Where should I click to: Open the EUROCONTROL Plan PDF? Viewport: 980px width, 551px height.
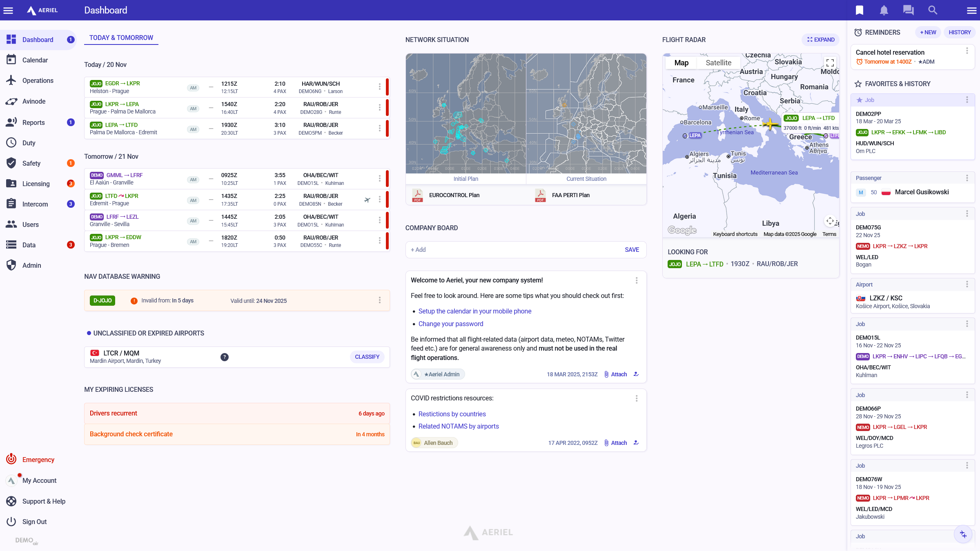pyautogui.click(x=454, y=195)
